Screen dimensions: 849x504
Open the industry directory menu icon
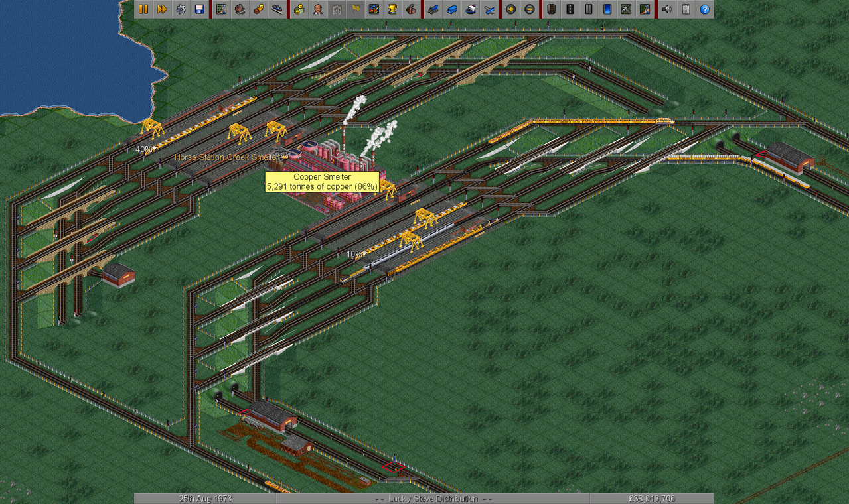pos(411,9)
